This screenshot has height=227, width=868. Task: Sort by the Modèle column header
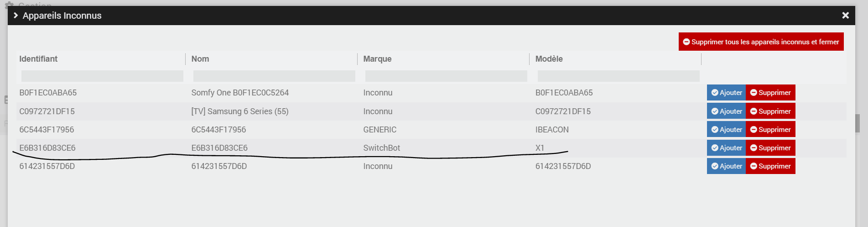pos(549,59)
